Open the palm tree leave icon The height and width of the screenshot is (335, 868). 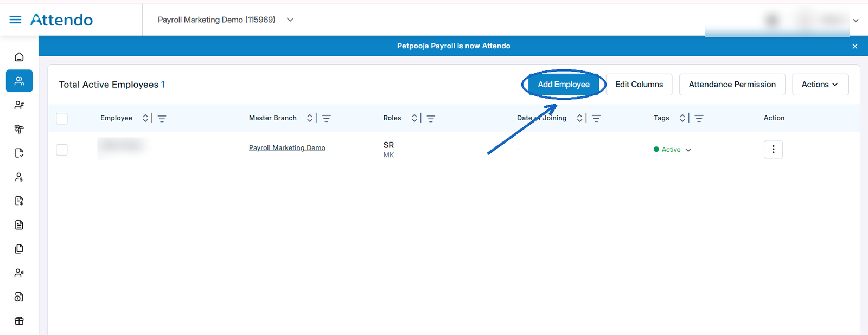click(x=19, y=129)
